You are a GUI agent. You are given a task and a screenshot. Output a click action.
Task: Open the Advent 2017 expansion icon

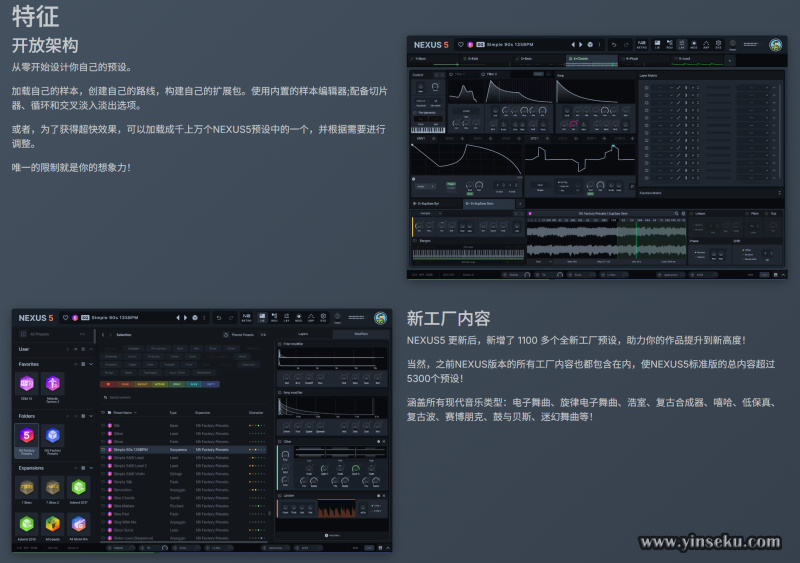tap(79, 486)
